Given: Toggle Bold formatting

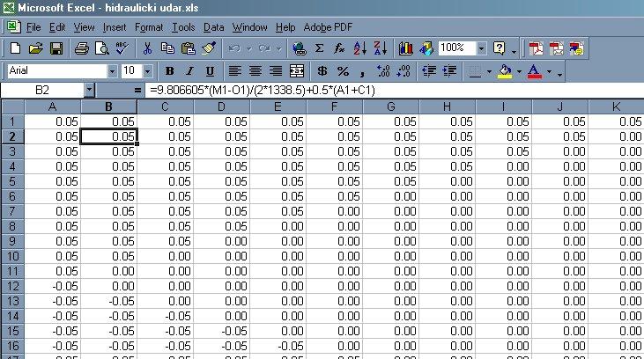Looking at the screenshot, I should pos(169,71).
